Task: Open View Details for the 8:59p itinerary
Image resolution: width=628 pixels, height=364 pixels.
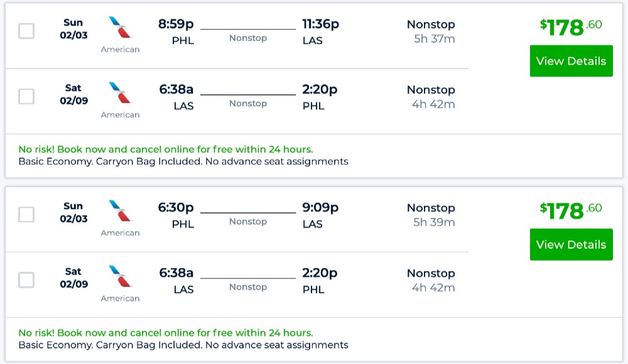Action: tap(571, 61)
